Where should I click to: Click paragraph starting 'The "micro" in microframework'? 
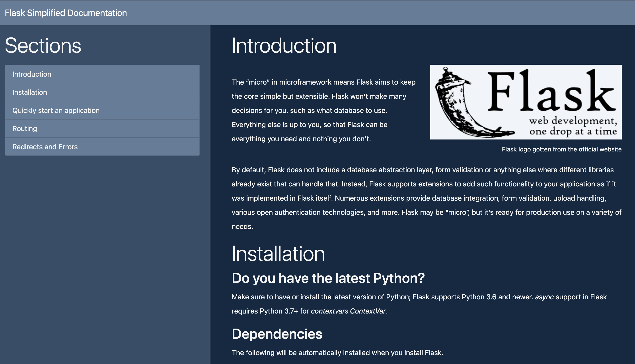pyautogui.click(x=324, y=110)
